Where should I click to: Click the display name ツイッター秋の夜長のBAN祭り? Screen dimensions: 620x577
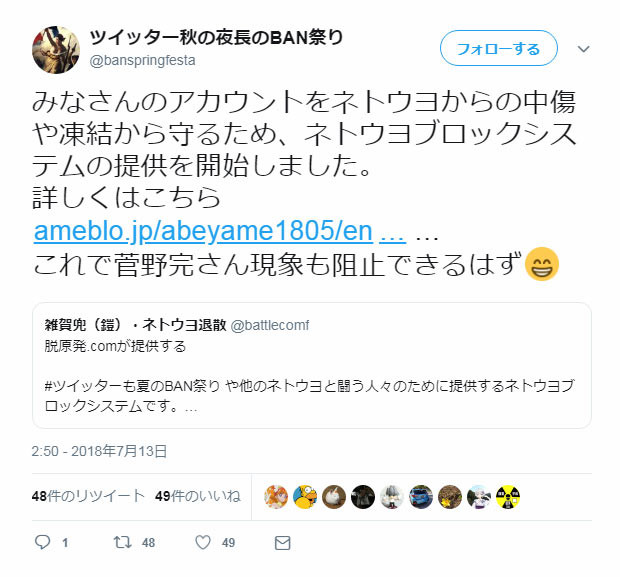click(216, 38)
